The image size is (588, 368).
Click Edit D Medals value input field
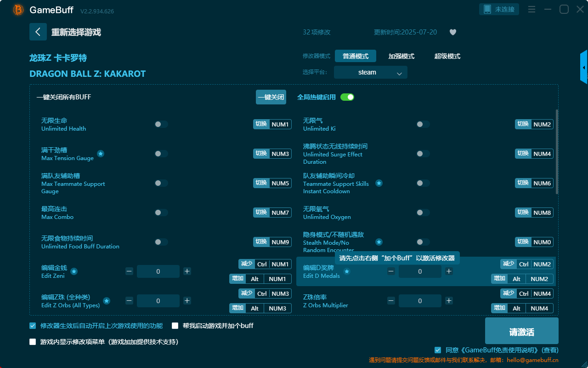click(x=420, y=271)
